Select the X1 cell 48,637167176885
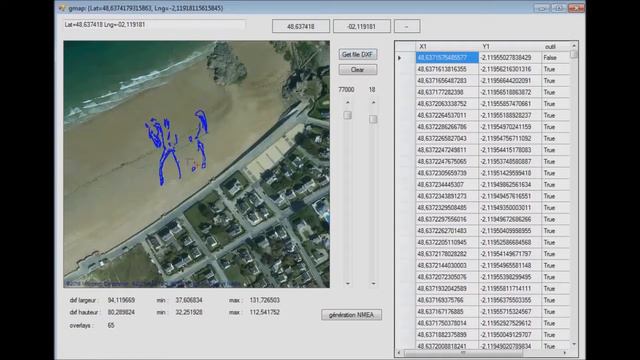Viewport: 640px width, 360px height. (x=447, y=311)
